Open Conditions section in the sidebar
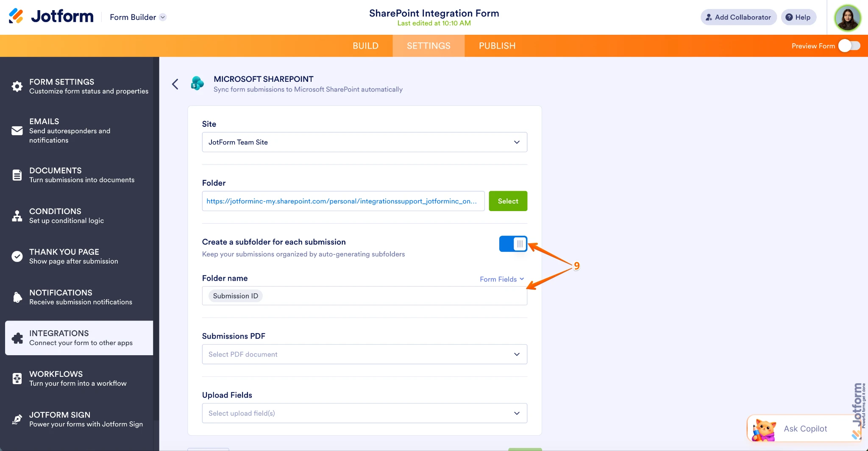This screenshot has height=451, width=868. pyautogui.click(x=79, y=215)
